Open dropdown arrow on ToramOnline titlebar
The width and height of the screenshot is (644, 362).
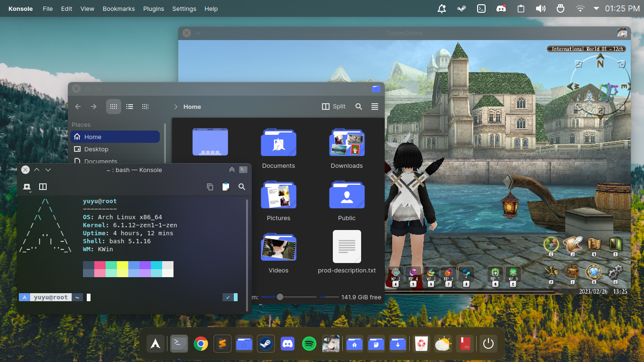198,33
